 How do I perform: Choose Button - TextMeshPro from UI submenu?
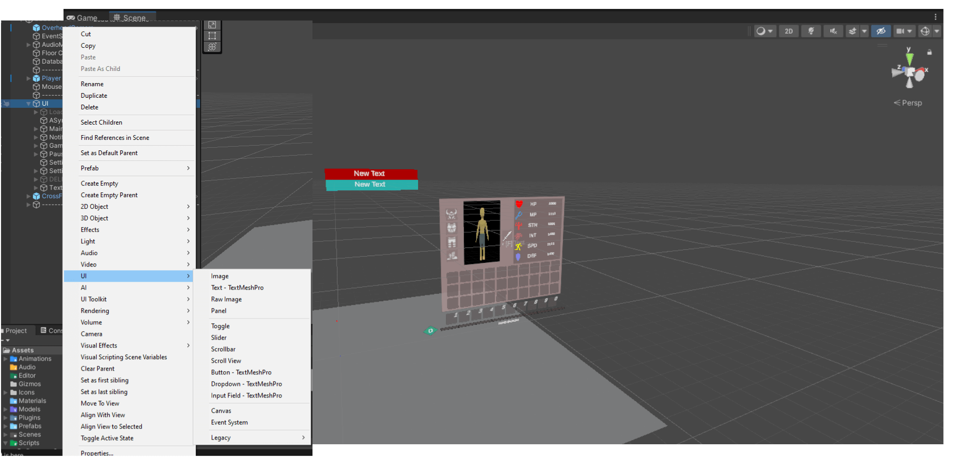(241, 372)
